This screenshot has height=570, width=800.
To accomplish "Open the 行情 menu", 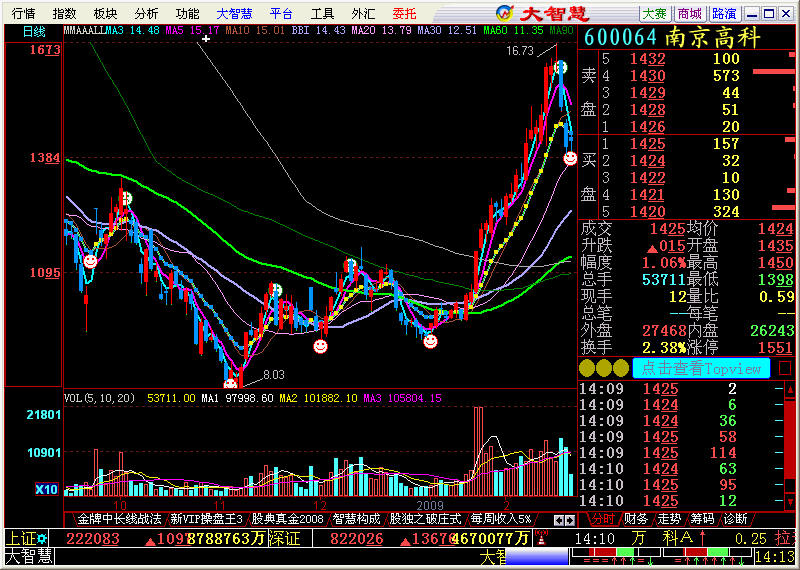I will point(23,13).
